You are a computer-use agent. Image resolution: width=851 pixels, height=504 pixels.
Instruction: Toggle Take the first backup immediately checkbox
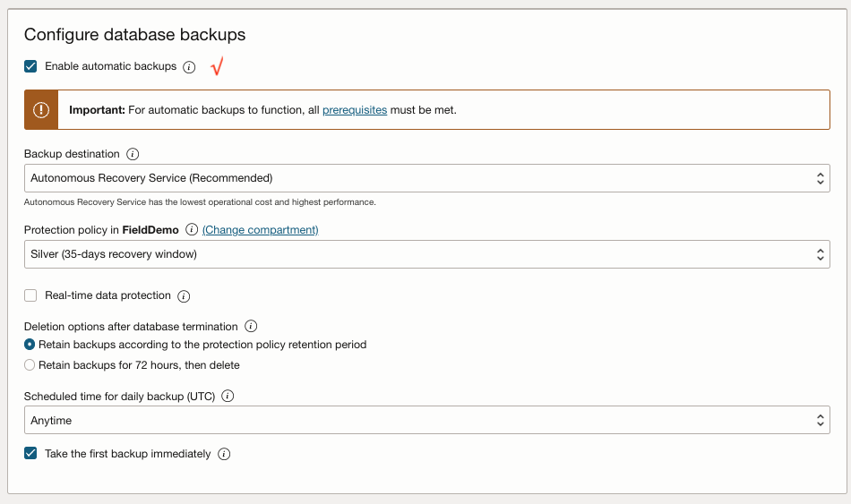[30, 454]
